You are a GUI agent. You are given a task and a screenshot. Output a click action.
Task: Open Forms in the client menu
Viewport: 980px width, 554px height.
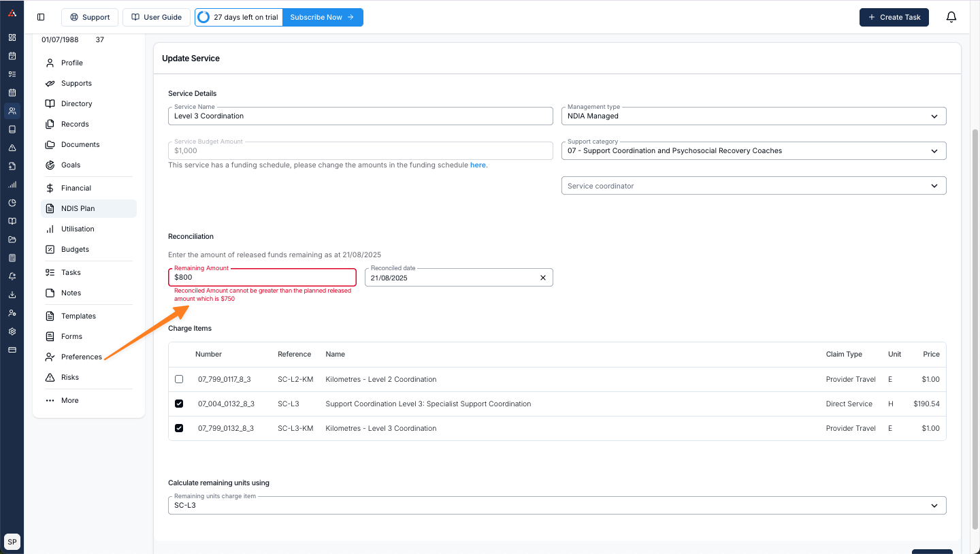point(88,336)
